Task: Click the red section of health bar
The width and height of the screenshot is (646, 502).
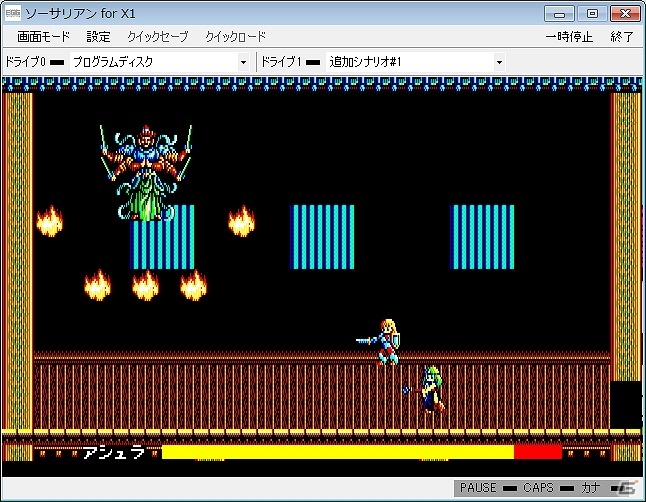Action: 538,452
